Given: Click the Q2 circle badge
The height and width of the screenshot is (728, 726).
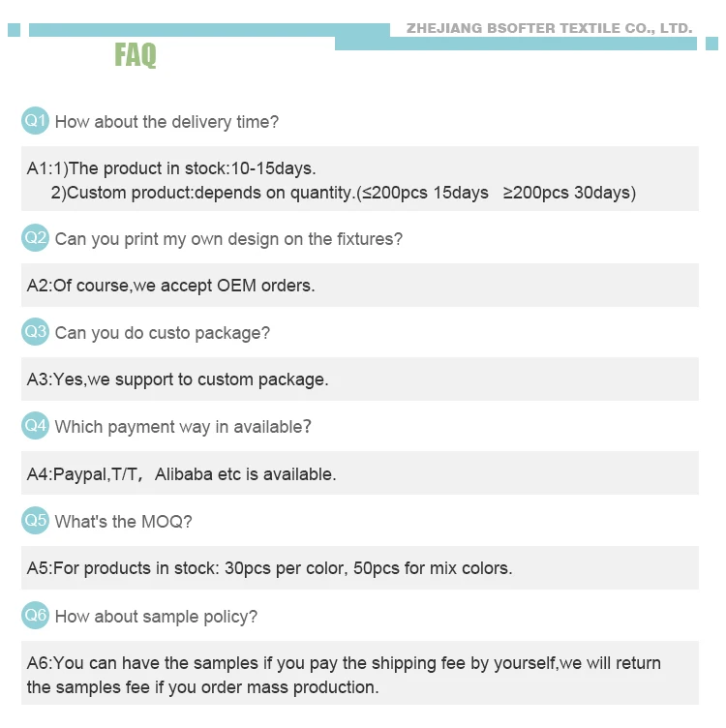Looking at the screenshot, I should pyautogui.click(x=36, y=237).
